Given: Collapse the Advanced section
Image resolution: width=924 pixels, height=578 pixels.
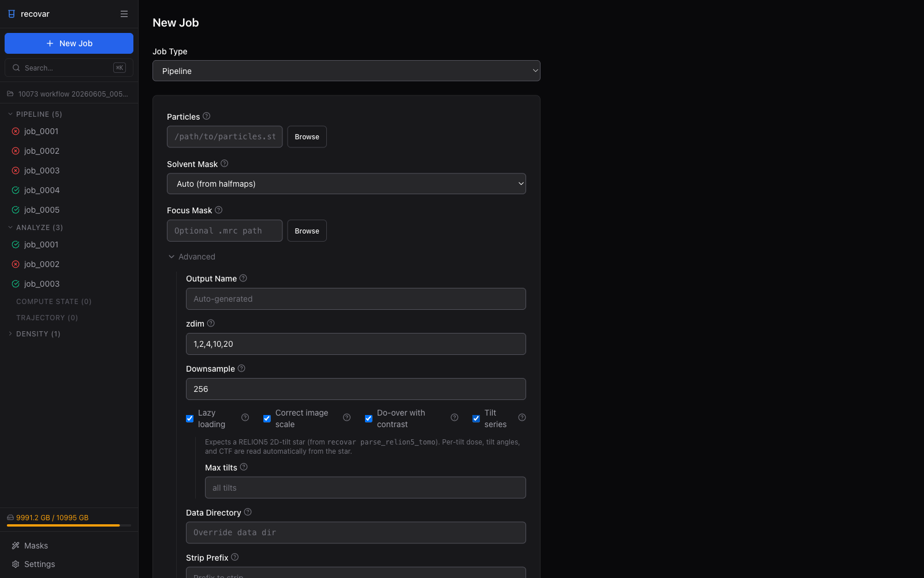Looking at the screenshot, I should click(192, 257).
